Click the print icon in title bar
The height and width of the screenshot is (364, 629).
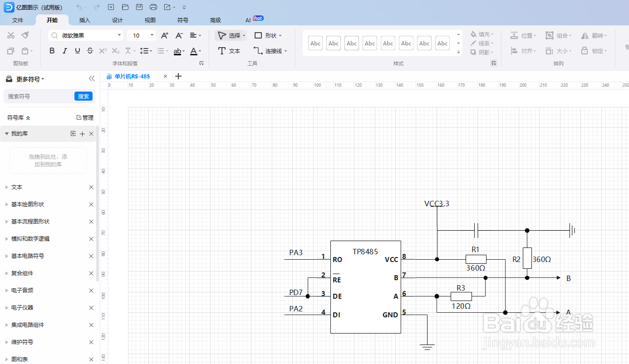(153, 7)
